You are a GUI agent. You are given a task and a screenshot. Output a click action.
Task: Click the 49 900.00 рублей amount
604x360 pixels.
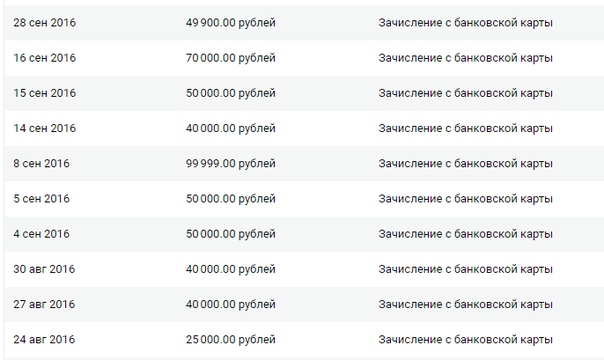click(x=230, y=23)
